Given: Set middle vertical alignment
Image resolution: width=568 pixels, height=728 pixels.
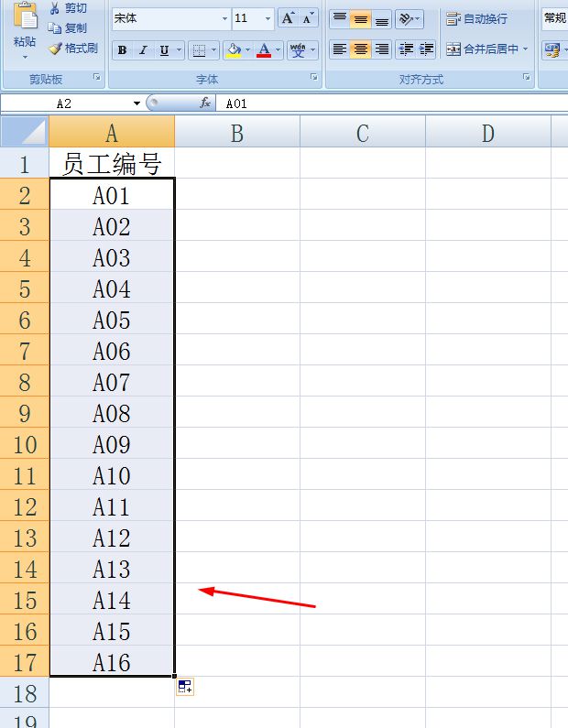Looking at the screenshot, I should (x=361, y=18).
